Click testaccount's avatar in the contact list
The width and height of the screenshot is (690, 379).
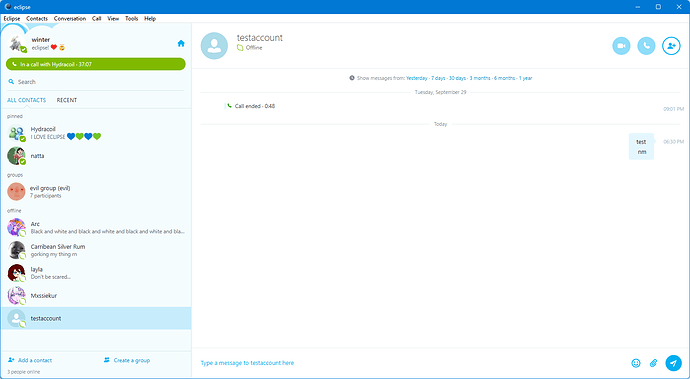16,318
